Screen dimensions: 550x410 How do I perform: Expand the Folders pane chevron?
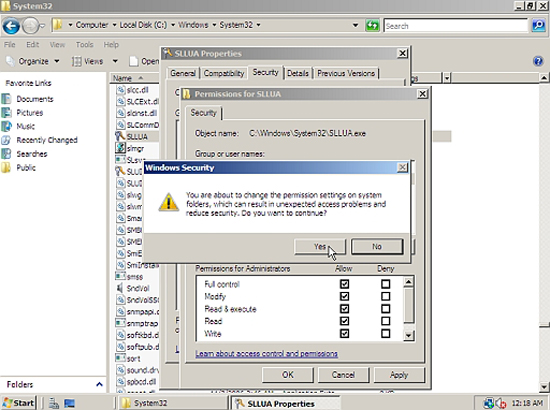[x=99, y=384]
